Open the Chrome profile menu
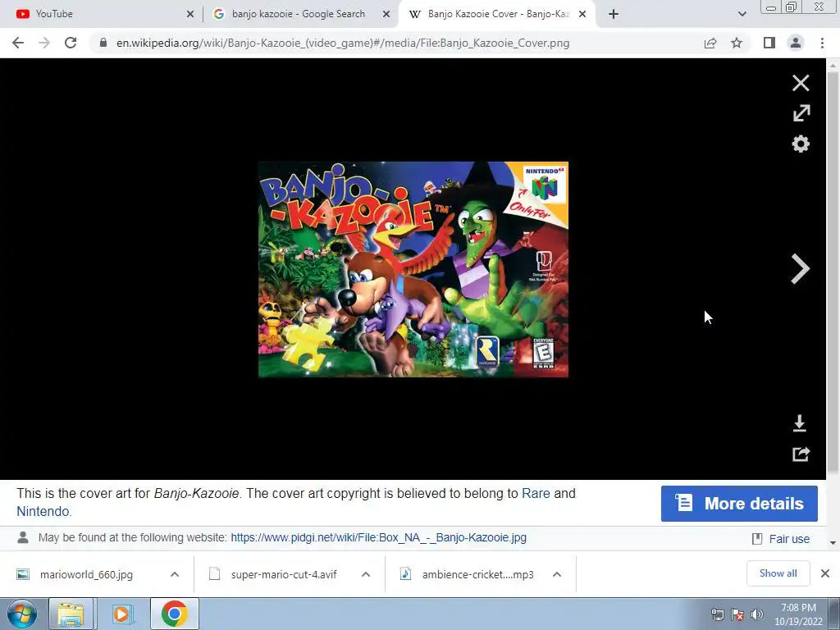The image size is (840, 630). [796, 43]
